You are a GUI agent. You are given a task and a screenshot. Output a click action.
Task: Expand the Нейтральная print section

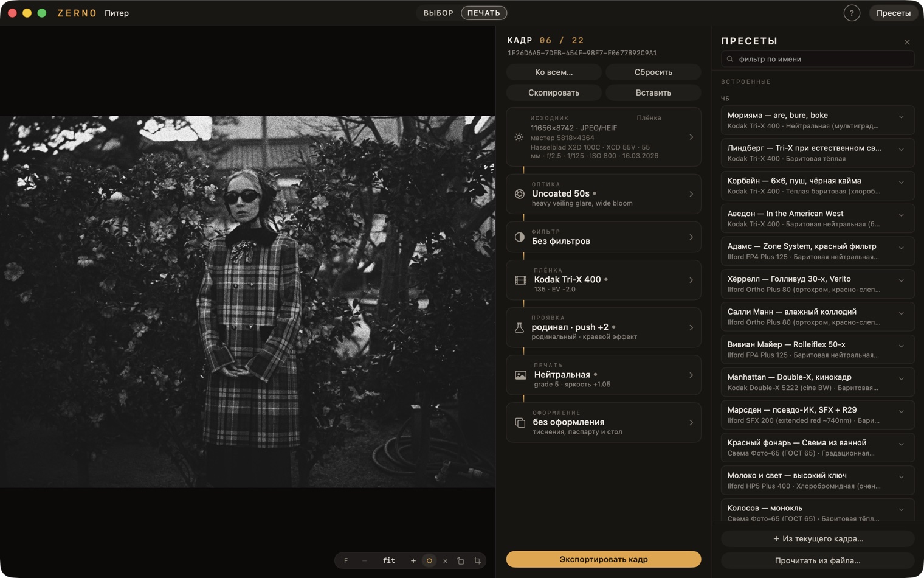click(x=691, y=375)
